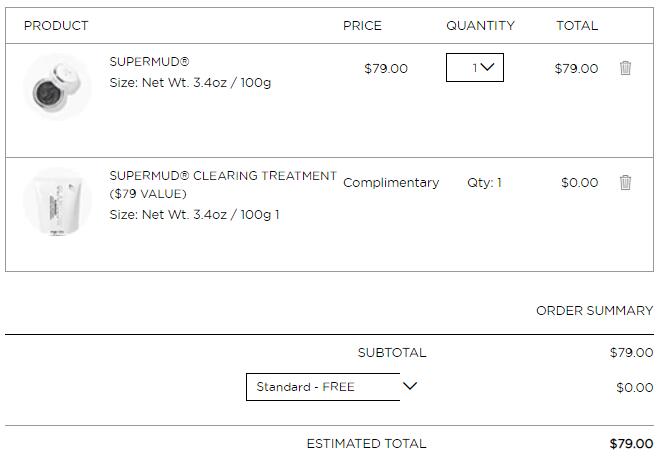Screen dimensions: 659x458
Task: Open the Clearing Treatment pouch thumbnail
Action: coord(57,201)
